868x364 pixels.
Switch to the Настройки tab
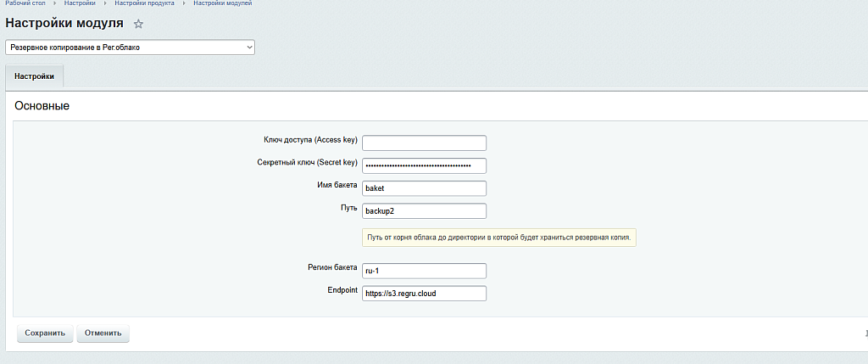pyautogui.click(x=34, y=76)
